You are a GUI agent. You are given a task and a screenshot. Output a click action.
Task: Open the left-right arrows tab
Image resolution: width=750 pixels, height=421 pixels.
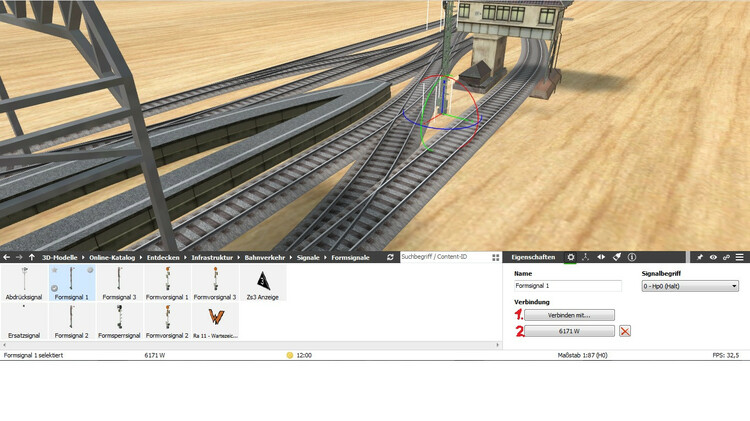[x=601, y=257]
